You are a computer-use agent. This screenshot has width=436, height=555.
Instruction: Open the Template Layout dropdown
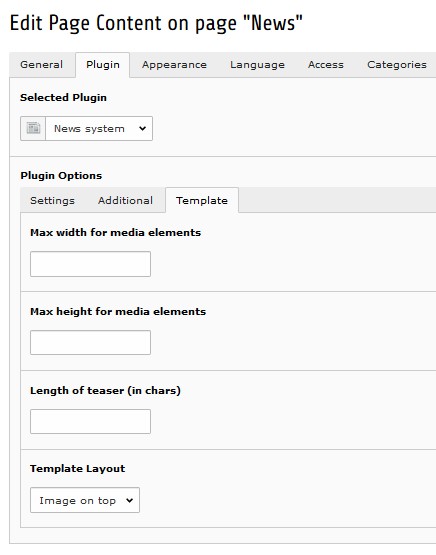(x=85, y=500)
